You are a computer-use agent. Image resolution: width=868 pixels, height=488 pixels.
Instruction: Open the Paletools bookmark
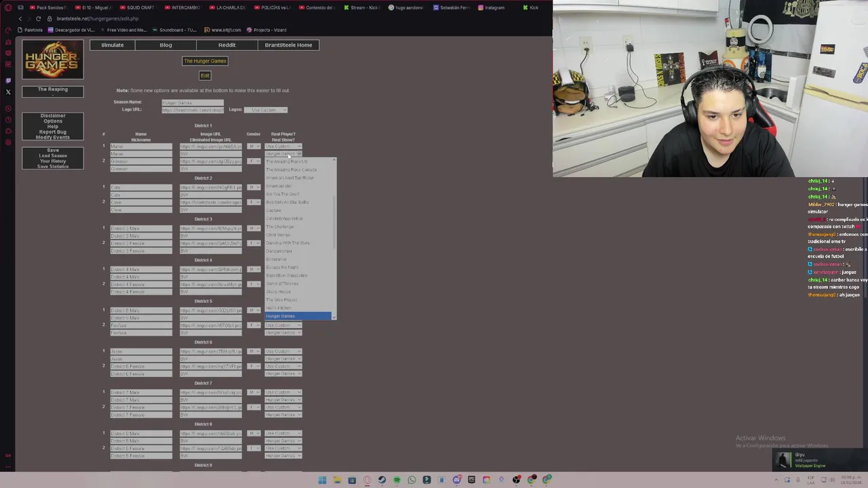30,30
